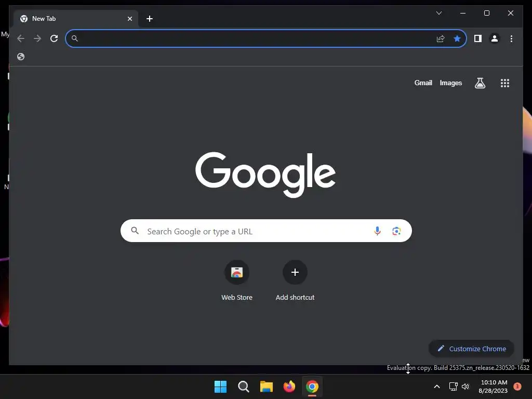This screenshot has height=399, width=532.
Task: Open the profile avatar menu
Action: [495, 38]
